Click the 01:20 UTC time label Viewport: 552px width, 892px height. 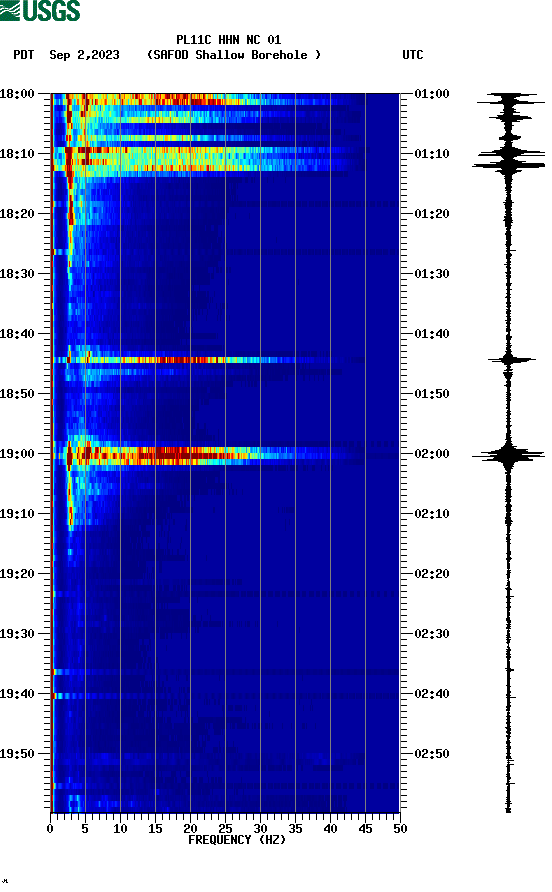[x=432, y=214]
